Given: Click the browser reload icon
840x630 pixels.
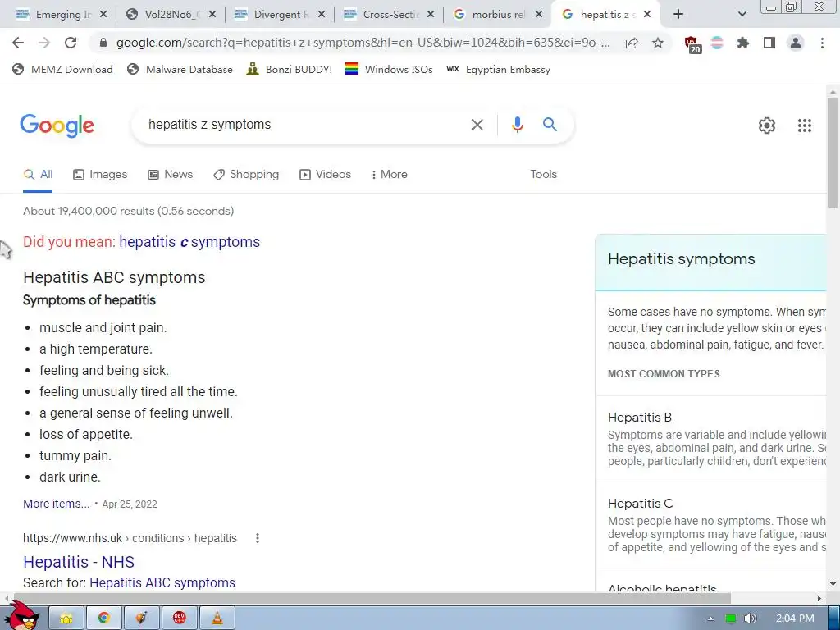Looking at the screenshot, I should tap(71, 43).
